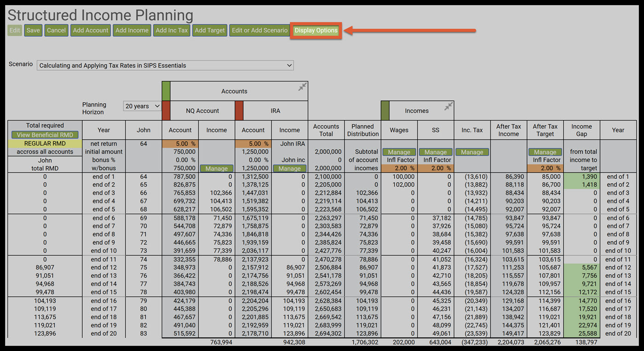Click Manage under Inc. Tax
The image size is (644, 351).
click(472, 152)
